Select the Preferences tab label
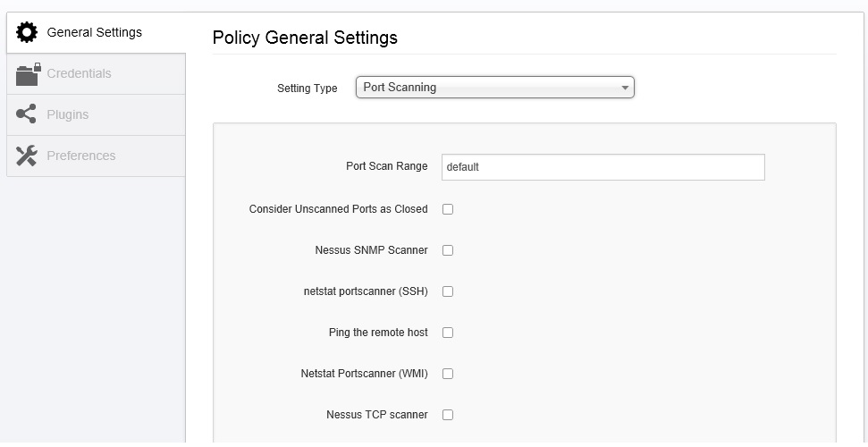Screen dimensions: 868x447 [80, 156]
